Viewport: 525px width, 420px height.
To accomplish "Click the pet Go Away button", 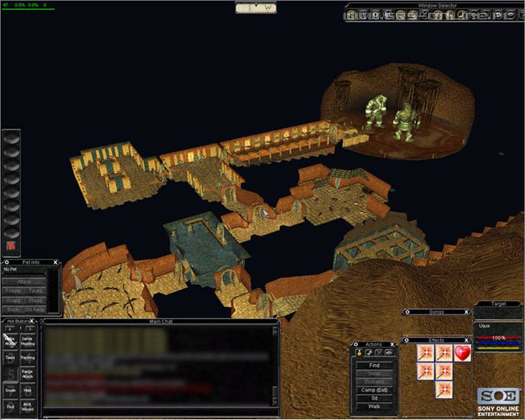I will [35, 310].
